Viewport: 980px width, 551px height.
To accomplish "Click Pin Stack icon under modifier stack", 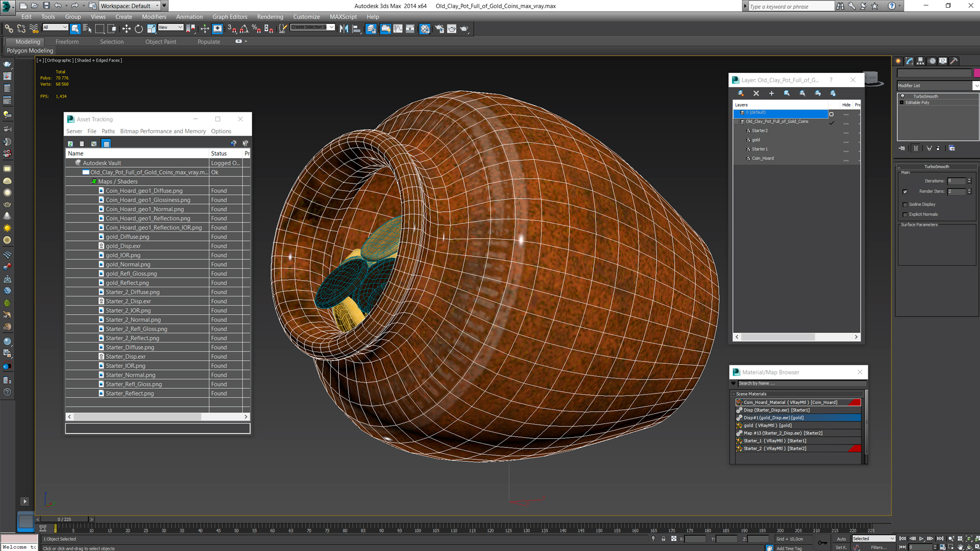I will [x=902, y=148].
